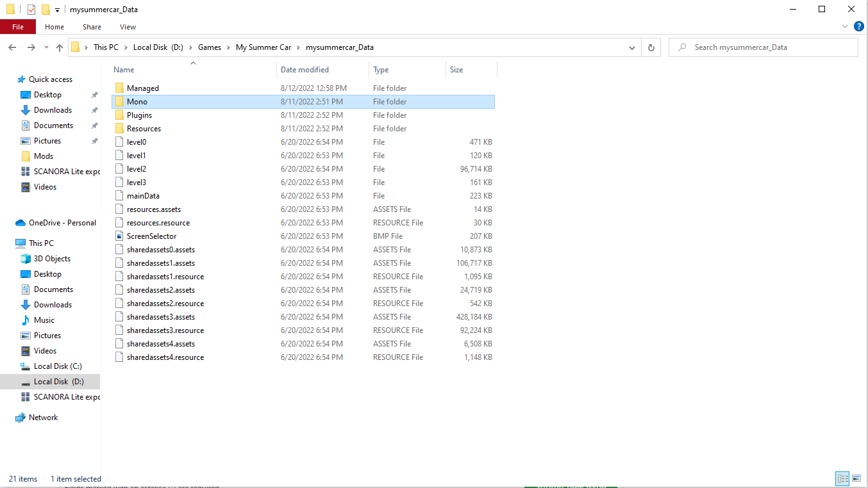Expand the Games breadcrumb arrow
Image resolution: width=868 pixels, height=488 pixels.
coord(230,47)
